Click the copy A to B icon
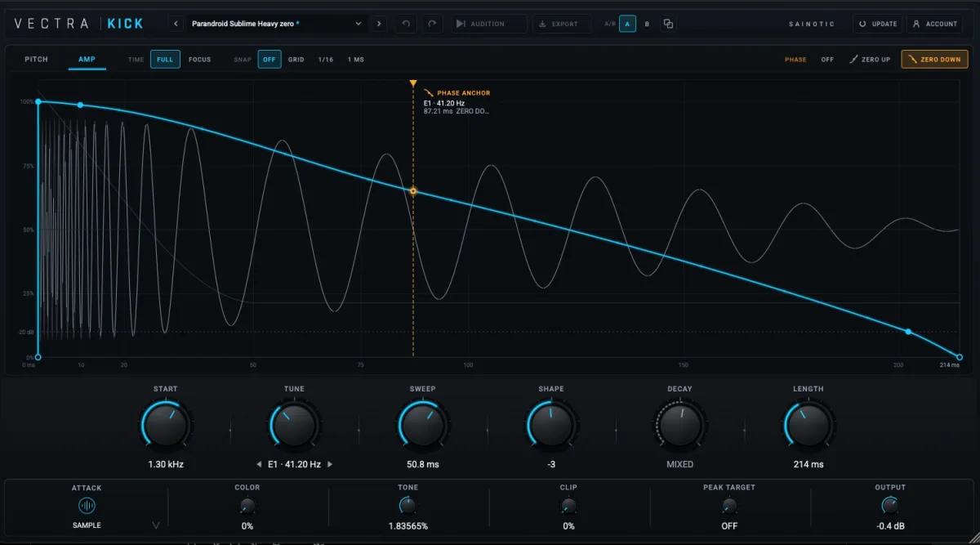This screenshot has height=545, width=980. (668, 24)
